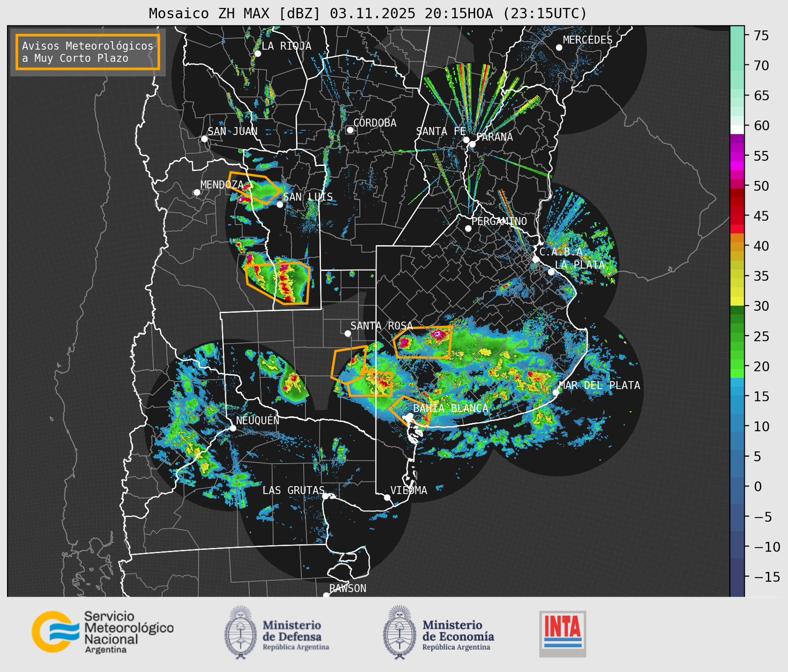Click the Mosaico ZH MAX title text
Image resolution: width=788 pixels, height=672 pixels.
[x=367, y=14]
